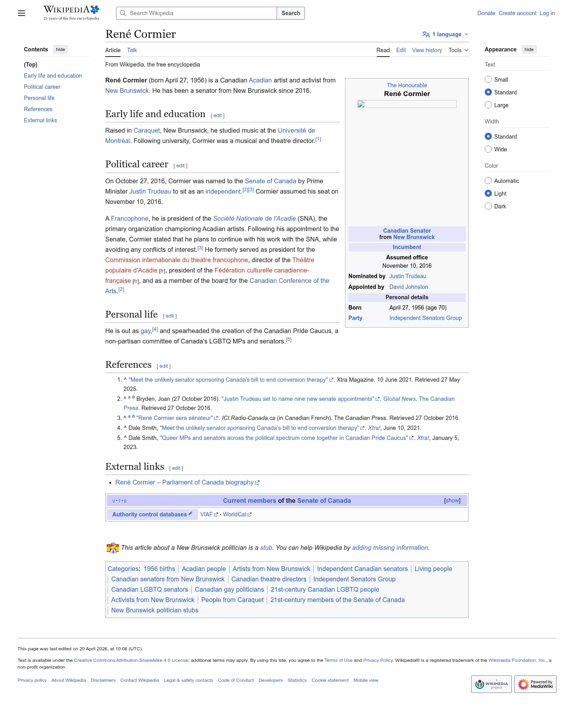Viewport: 574px width, 728px height.
Task: Open the Living people category
Action: 433,569
